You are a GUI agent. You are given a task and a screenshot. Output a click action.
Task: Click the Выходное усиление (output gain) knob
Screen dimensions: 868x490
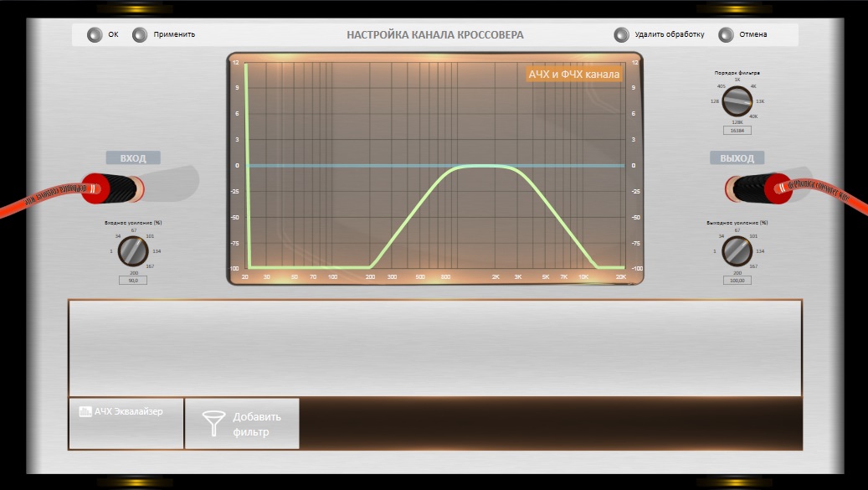pos(737,250)
